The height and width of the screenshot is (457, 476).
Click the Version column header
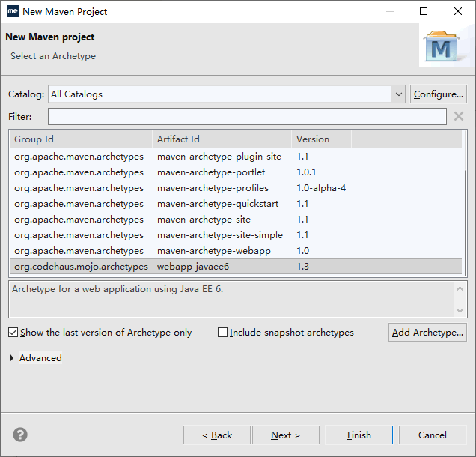tap(320, 139)
